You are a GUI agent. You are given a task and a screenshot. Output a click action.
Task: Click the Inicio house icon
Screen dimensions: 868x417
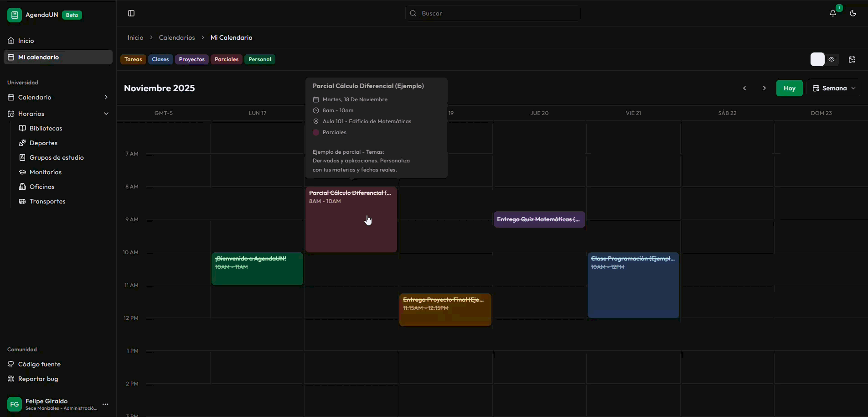tap(11, 41)
